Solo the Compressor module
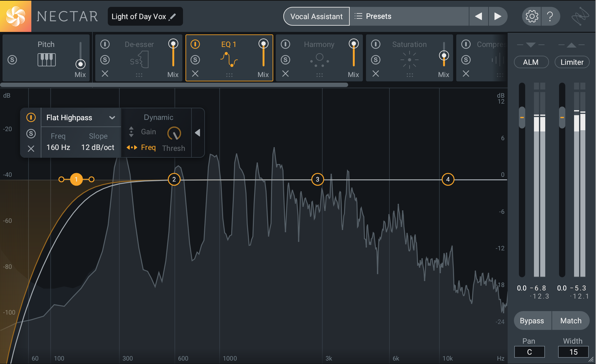Viewport: 596px width, 364px height. click(466, 59)
